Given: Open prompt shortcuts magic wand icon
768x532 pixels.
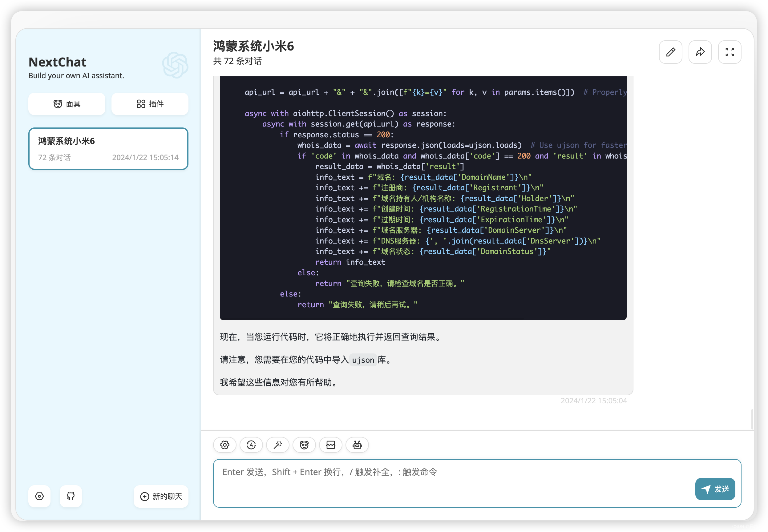Looking at the screenshot, I should 278,445.
